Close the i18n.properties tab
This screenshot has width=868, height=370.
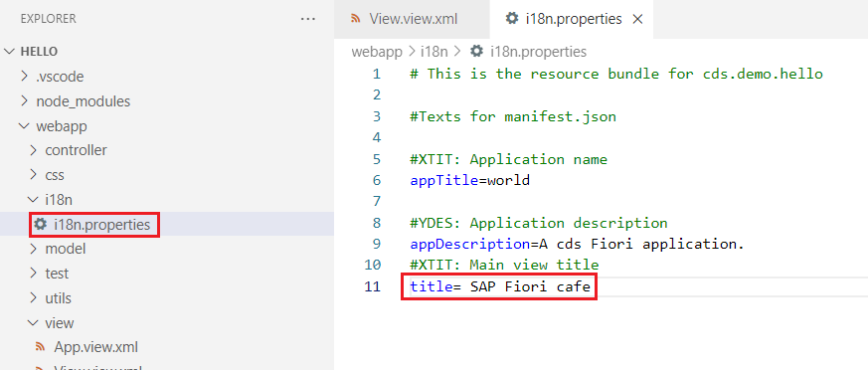[637, 19]
